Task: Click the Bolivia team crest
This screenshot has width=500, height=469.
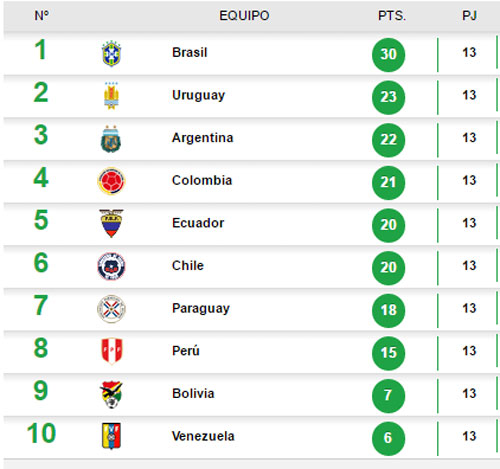Action: (x=111, y=395)
